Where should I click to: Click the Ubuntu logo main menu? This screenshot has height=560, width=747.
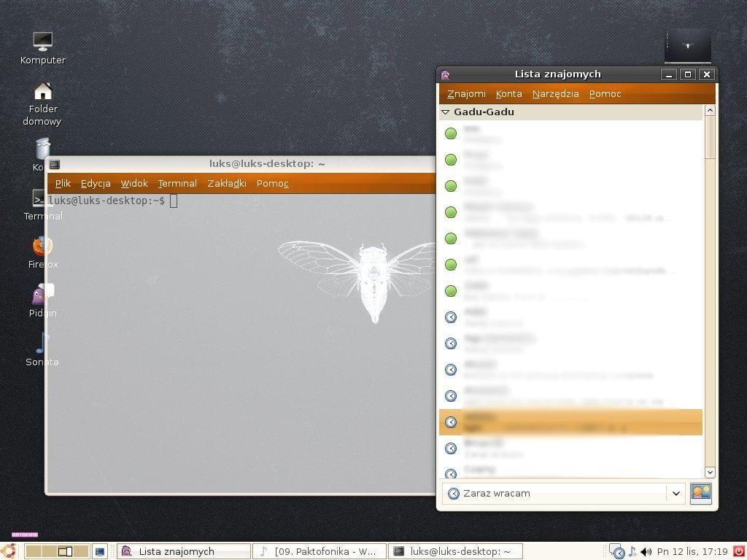point(9,551)
